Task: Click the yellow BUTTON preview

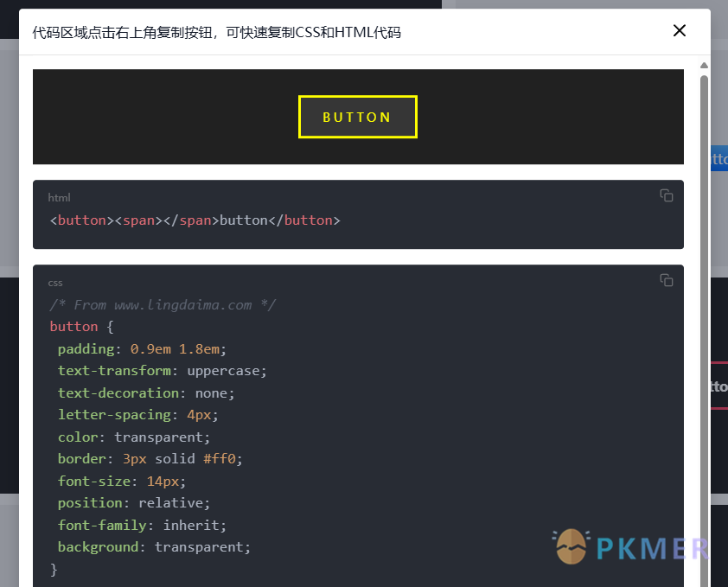Action: pos(357,117)
